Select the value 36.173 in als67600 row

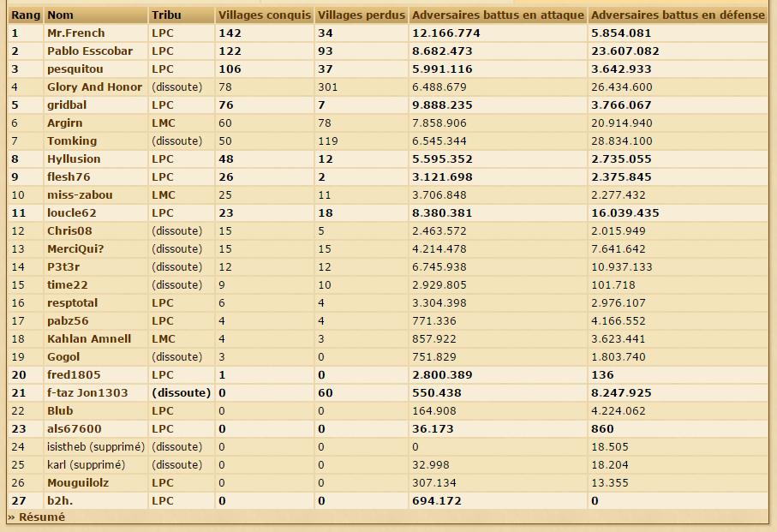tap(433, 429)
